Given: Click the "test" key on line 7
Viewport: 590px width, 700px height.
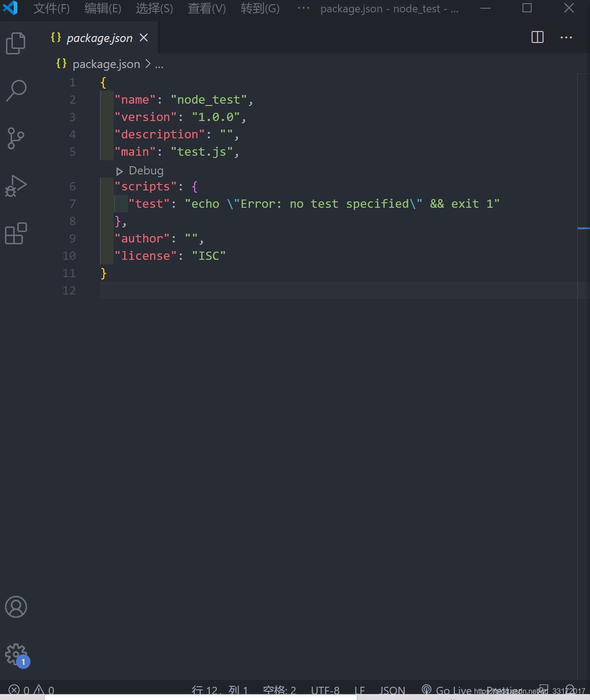Looking at the screenshot, I should [149, 204].
